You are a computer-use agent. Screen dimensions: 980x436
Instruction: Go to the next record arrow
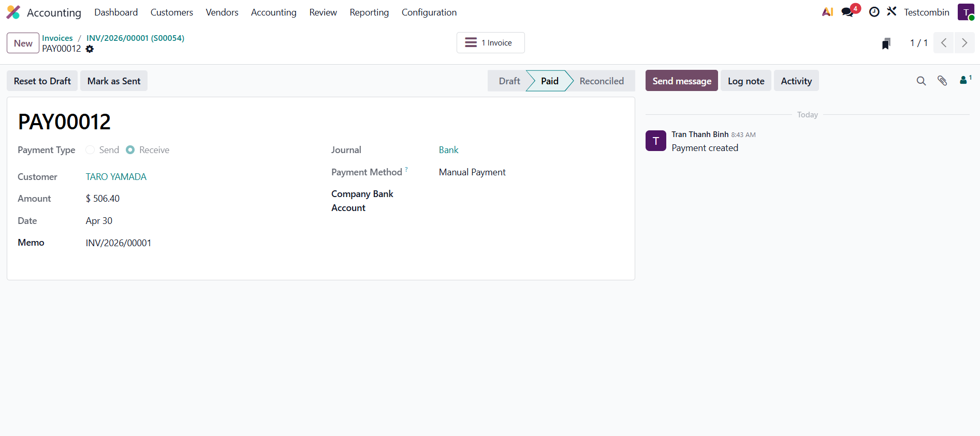click(964, 43)
